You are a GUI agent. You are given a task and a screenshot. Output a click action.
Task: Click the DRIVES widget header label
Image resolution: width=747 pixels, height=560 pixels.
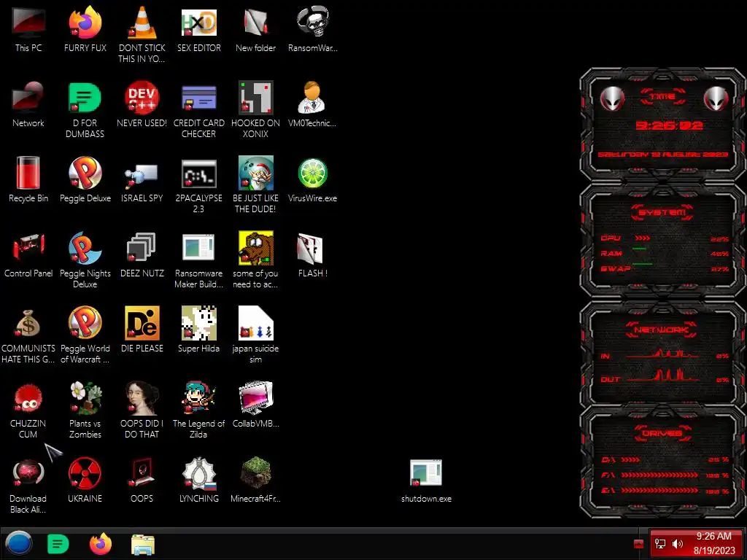[x=662, y=433]
